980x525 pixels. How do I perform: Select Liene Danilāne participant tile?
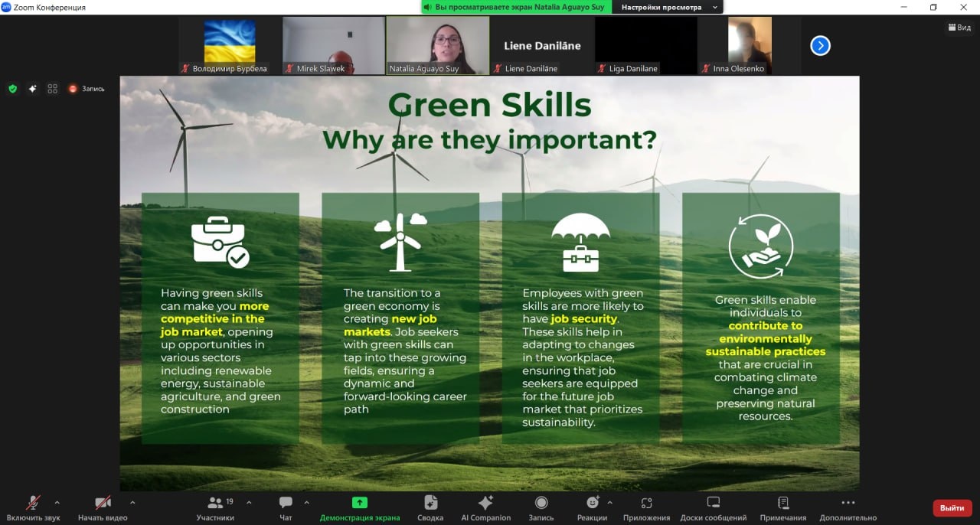click(x=542, y=46)
